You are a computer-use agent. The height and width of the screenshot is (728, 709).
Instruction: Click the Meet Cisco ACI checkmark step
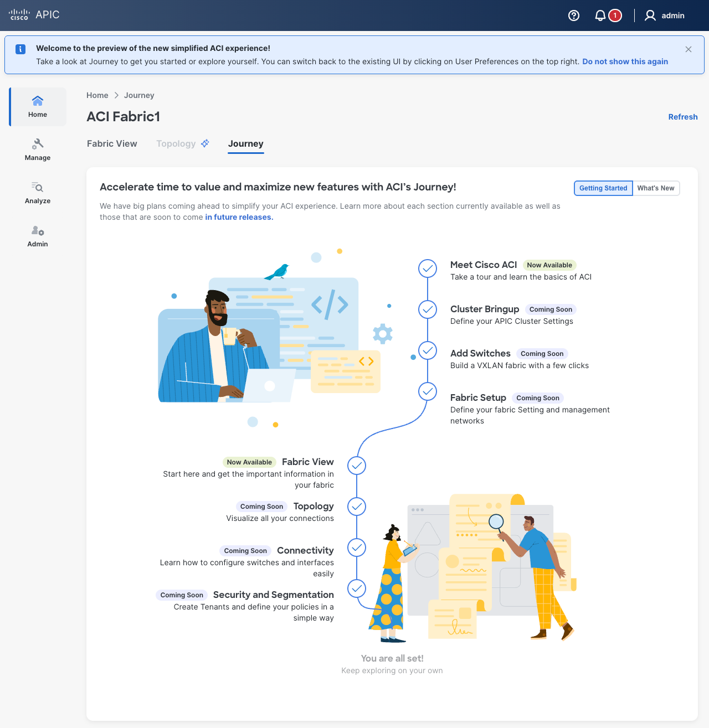click(428, 269)
